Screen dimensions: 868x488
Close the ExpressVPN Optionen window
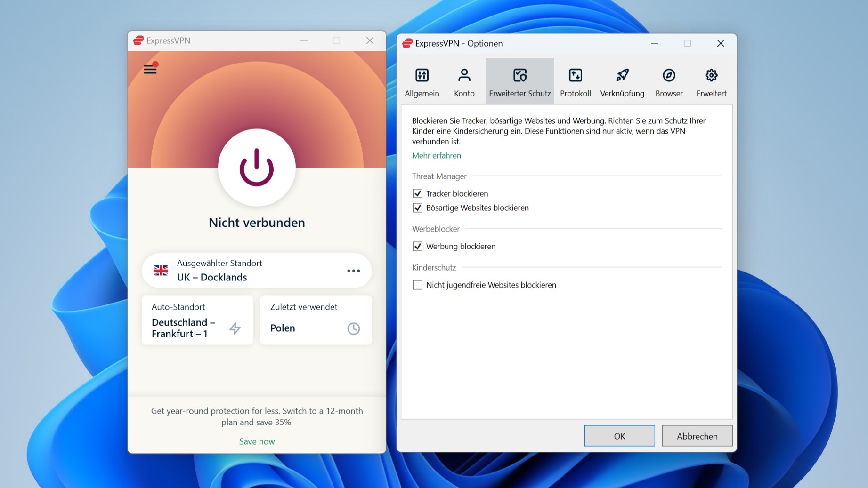[x=721, y=43]
